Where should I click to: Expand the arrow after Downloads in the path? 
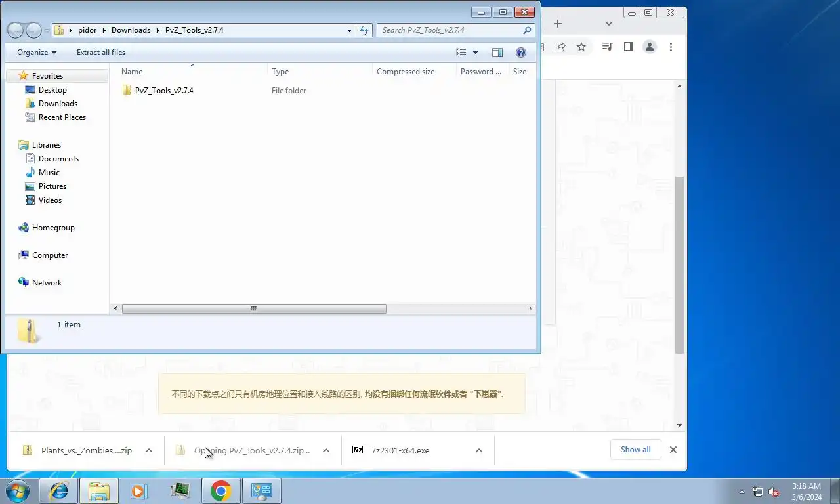tap(158, 30)
